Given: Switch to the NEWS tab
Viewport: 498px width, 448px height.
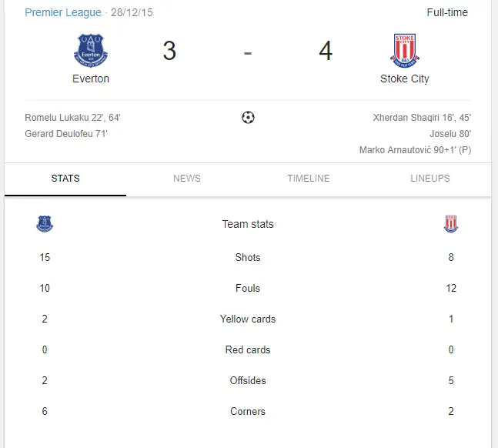Looking at the screenshot, I should [x=187, y=179].
